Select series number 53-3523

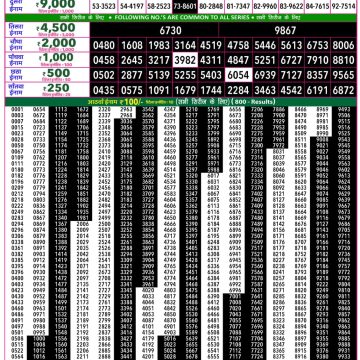pyautogui.click(x=104, y=6)
